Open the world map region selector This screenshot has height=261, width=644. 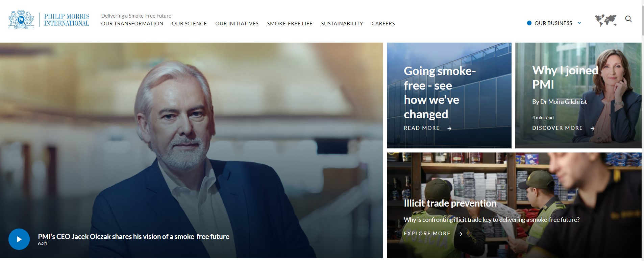pyautogui.click(x=605, y=20)
